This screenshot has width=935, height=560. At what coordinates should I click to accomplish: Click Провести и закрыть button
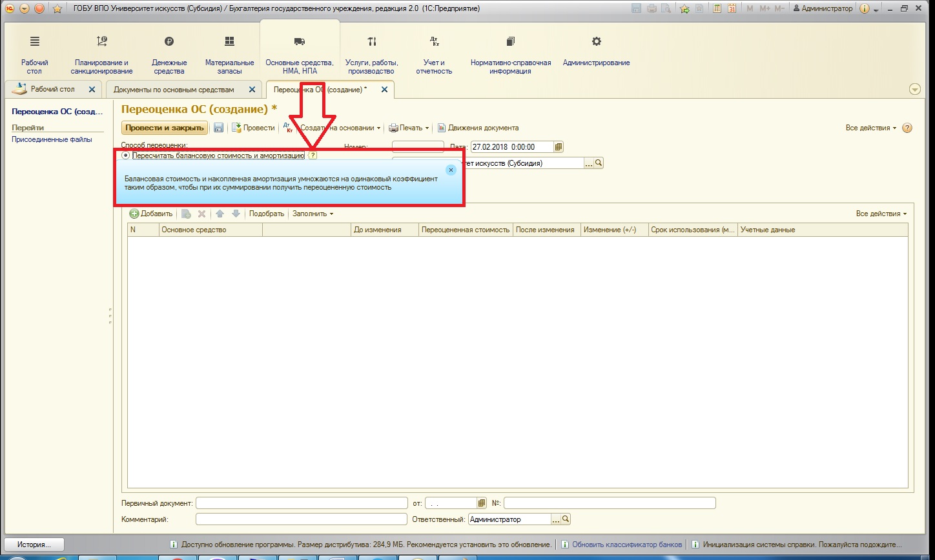click(165, 128)
